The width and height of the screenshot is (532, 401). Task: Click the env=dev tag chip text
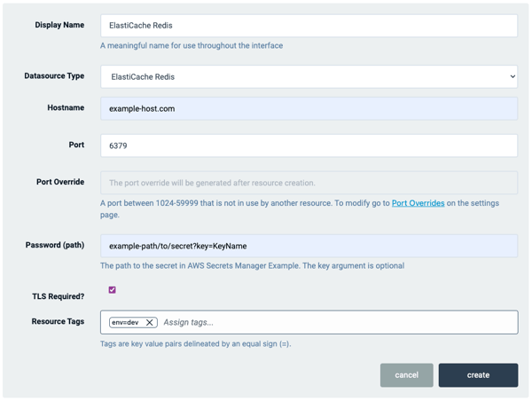tap(125, 322)
